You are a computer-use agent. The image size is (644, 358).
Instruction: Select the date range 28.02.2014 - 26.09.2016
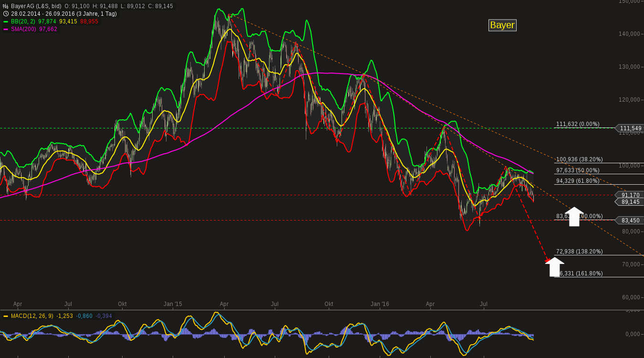44,14
